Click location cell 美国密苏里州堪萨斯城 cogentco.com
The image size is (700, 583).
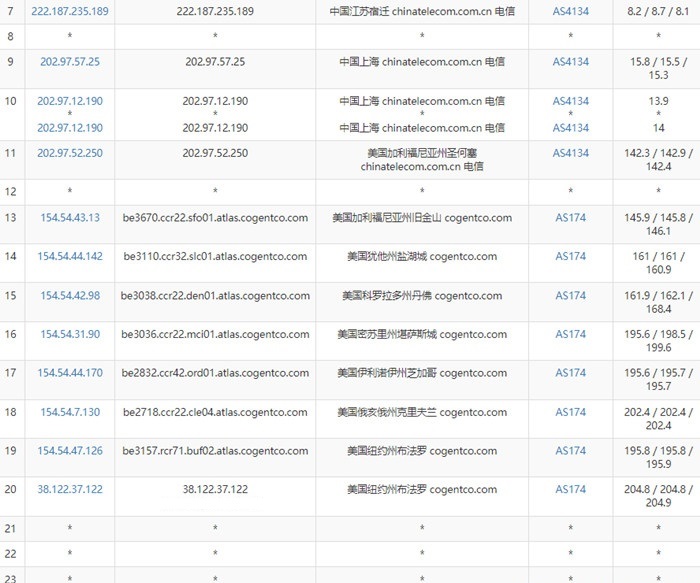click(422, 334)
